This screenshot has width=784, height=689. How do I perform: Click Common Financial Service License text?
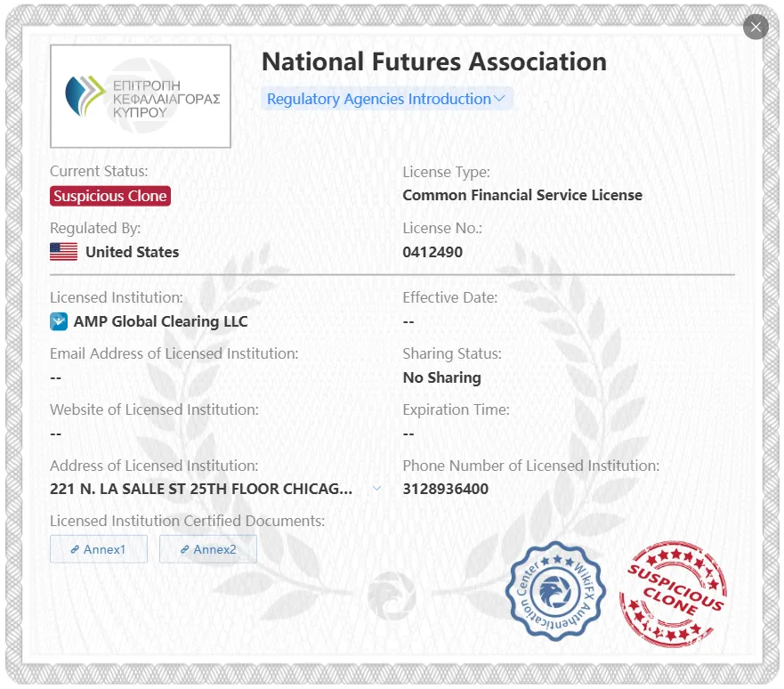[x=522, y=195]
